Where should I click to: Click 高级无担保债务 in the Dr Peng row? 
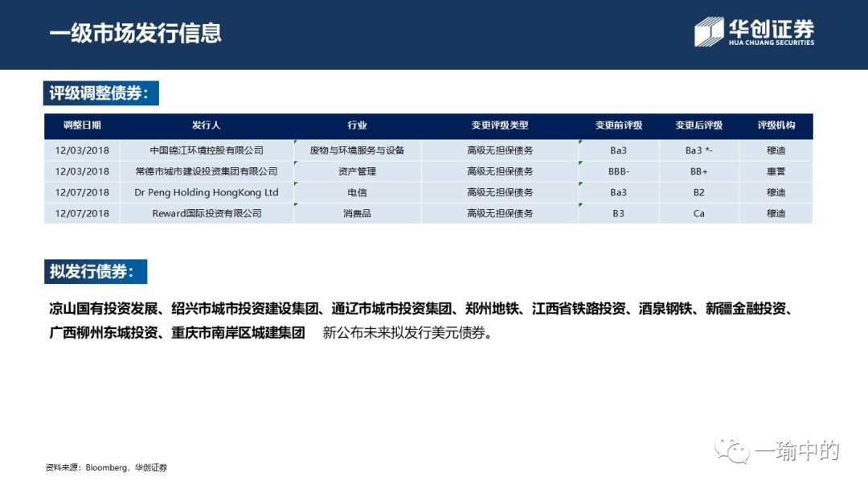pos(500,192)
